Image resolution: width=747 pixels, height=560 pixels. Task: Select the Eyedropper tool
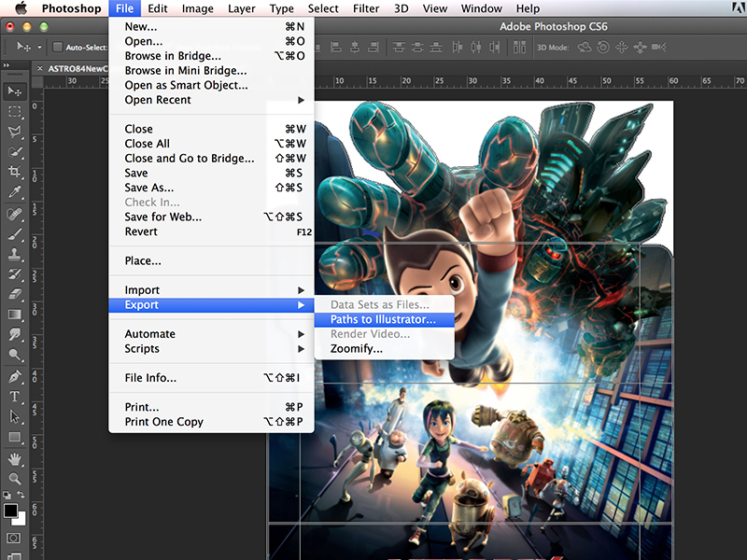pos(15,192)
